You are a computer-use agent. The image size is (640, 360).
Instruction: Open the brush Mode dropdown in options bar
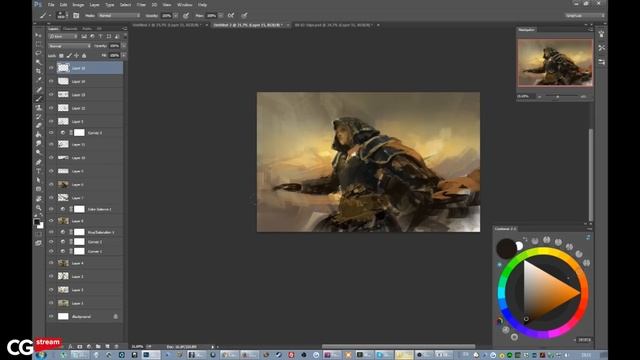pyautogui.click(x=119, y=16)
